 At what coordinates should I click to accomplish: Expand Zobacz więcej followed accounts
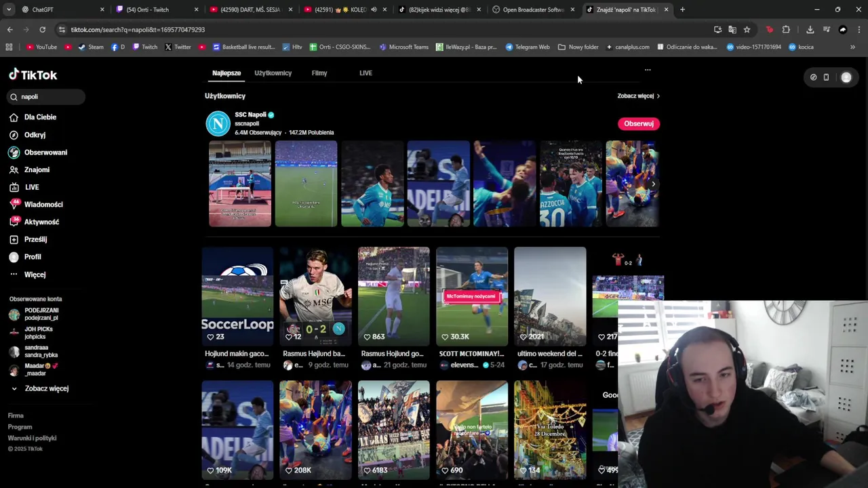pos(39,388)
